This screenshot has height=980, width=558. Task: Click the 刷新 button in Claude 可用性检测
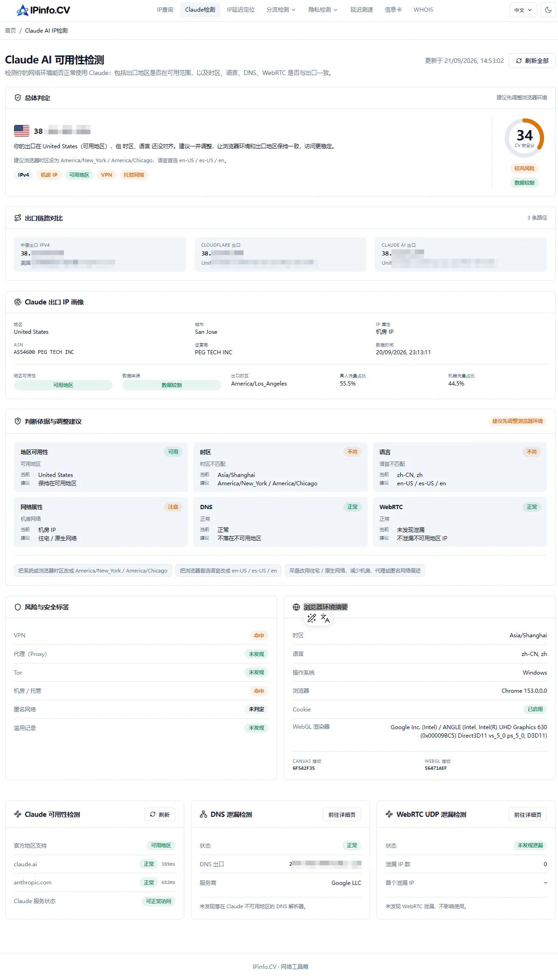pos(160,814)
